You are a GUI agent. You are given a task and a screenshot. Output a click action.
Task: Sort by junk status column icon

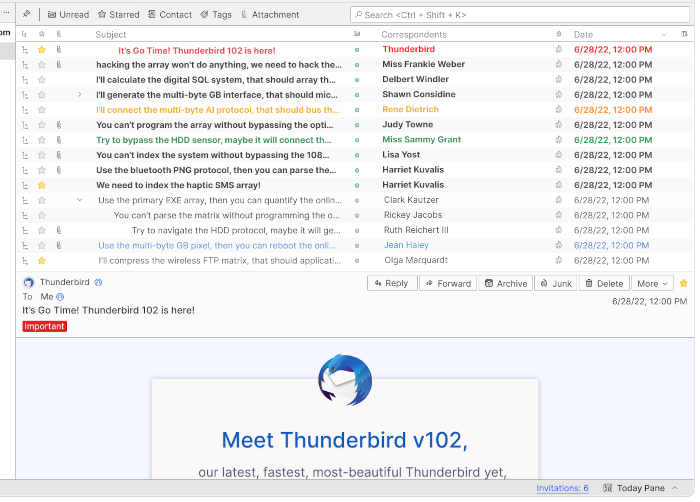click(558, 34)
